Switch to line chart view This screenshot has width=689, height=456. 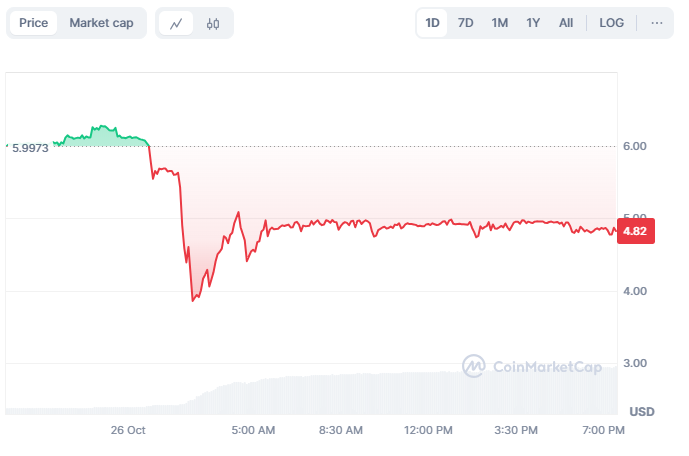pos(176,23)
